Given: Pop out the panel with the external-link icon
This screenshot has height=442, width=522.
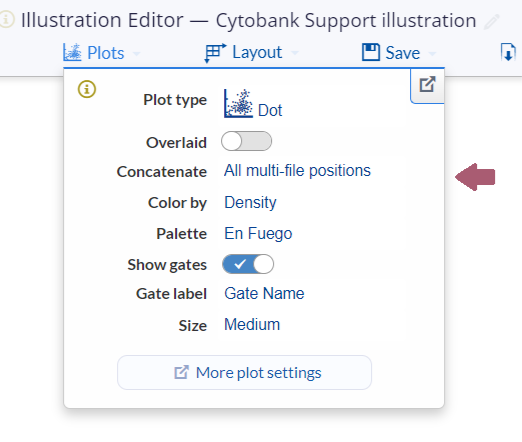Looking at the screenshot, I should click(427, 85).
